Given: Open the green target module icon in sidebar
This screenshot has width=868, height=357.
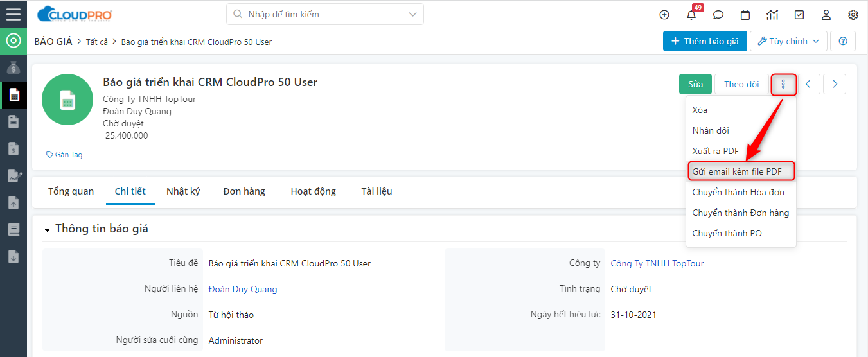Looking at the screenshot, I should (x=13, y=41).
